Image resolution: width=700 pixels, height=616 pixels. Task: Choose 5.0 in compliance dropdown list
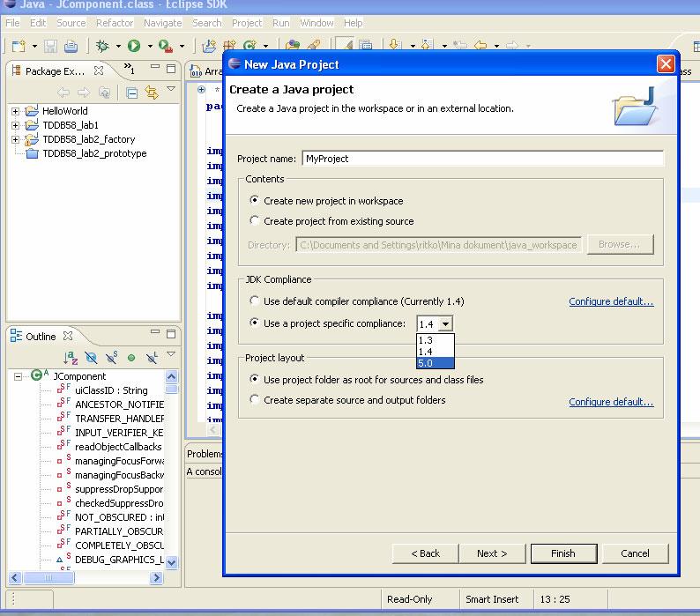[x=436, y=363]
